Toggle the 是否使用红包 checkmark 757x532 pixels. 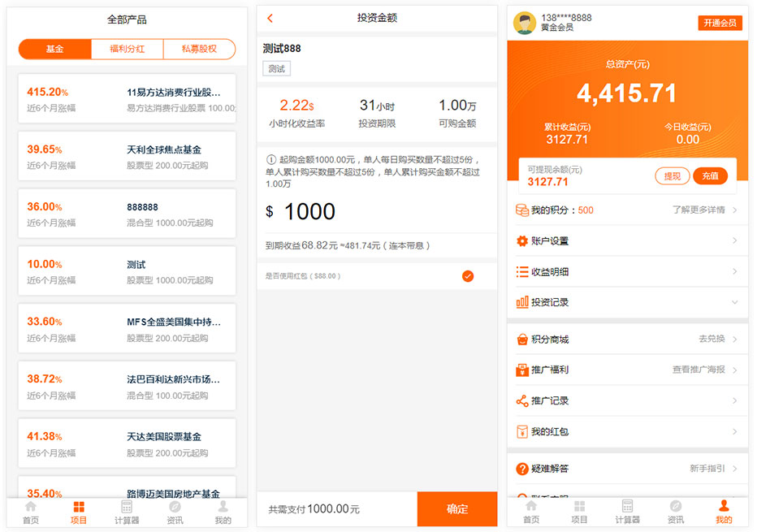tap(468, 276)
